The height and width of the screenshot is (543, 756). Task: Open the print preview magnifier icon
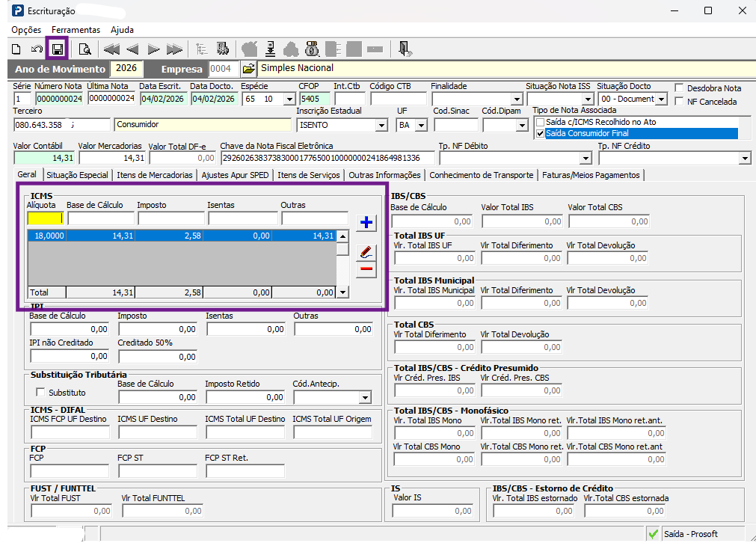[84, 49]
